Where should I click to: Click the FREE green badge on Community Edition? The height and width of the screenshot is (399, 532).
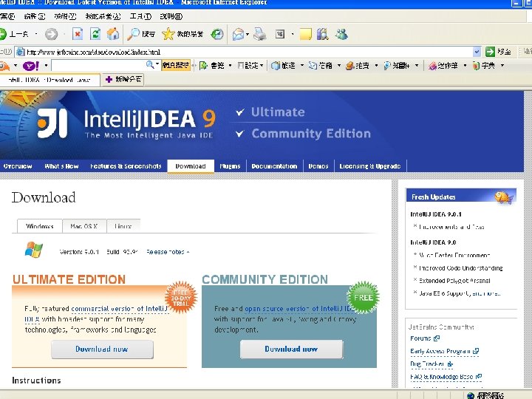[x=363, y=297]
